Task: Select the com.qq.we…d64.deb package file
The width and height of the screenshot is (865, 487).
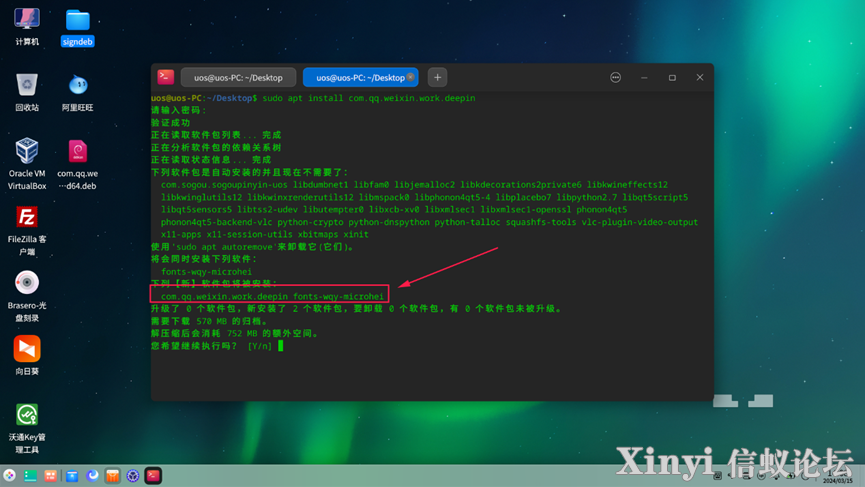Action: (x=77, y=164)
